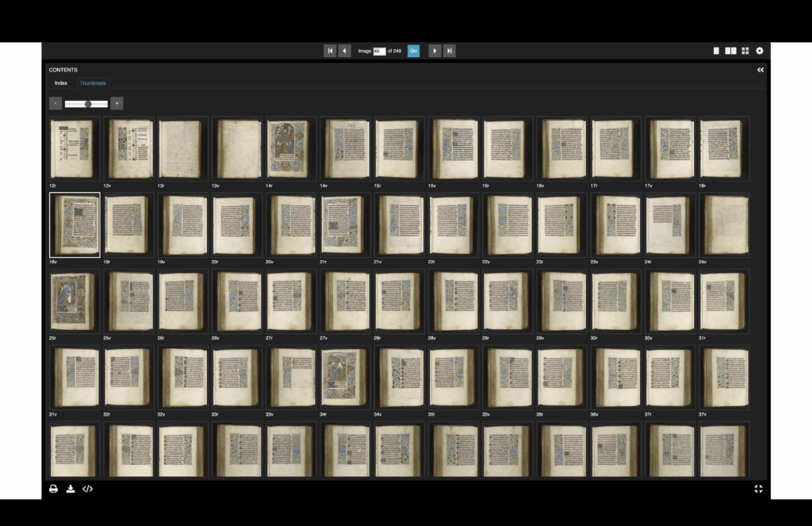Select thumbnail 33v
Viewport: 812px width, 526px height.
291,378
